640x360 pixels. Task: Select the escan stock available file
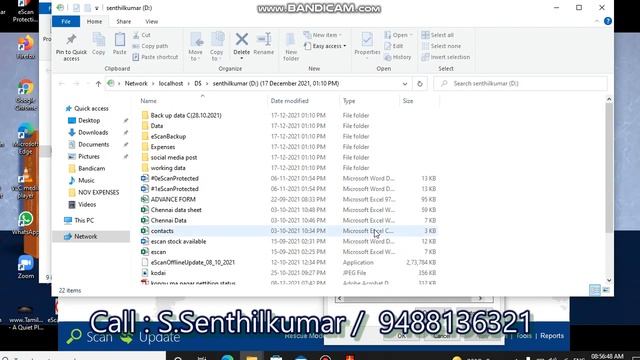[x=178, y=242]
